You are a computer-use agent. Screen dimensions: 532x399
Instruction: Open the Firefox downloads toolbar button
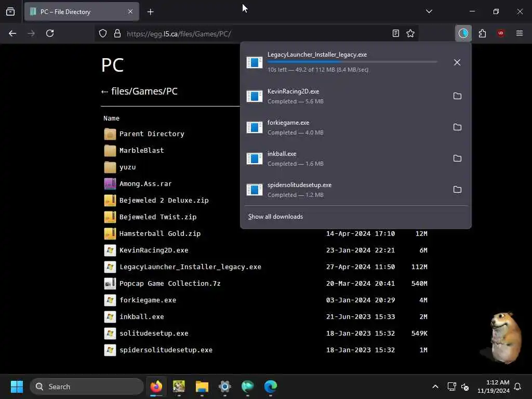click(463, 33)
